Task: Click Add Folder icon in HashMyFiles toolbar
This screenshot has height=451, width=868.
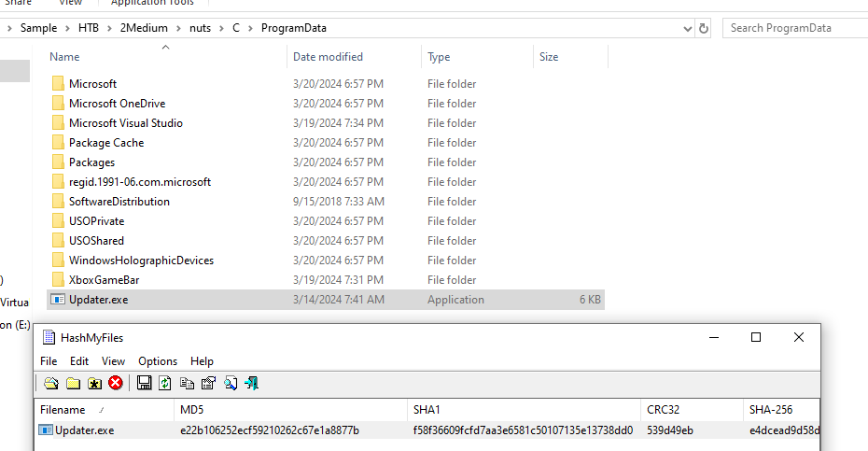Action: coord(73,383)
